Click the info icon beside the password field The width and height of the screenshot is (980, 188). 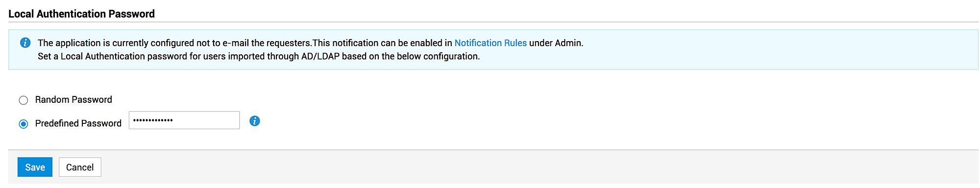(x=255, y=121)
